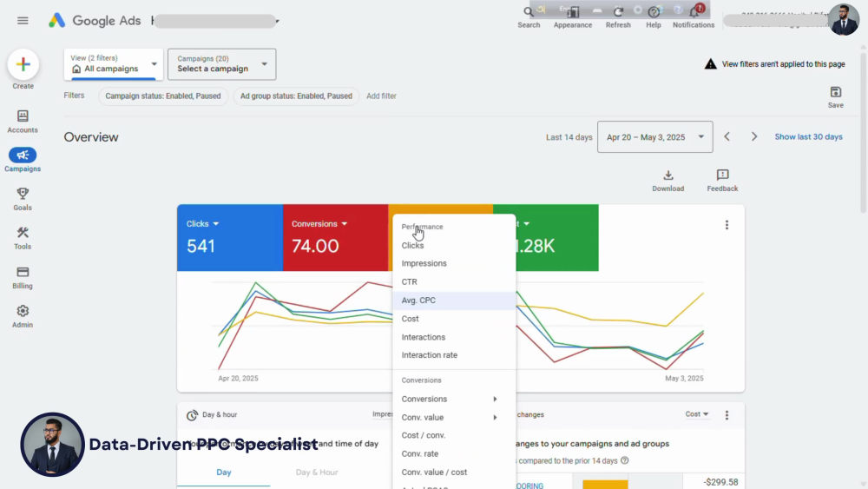Viewport: 868px width, 489px height.
Task: Select Conv. rate in metric menu
Action: click(x=454, y=453)
